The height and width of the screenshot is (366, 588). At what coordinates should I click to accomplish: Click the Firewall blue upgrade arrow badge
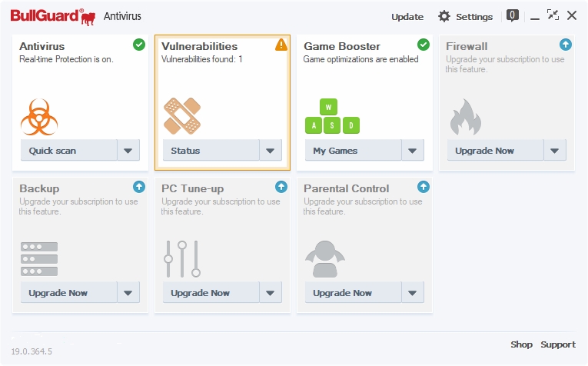coord(566,45)
